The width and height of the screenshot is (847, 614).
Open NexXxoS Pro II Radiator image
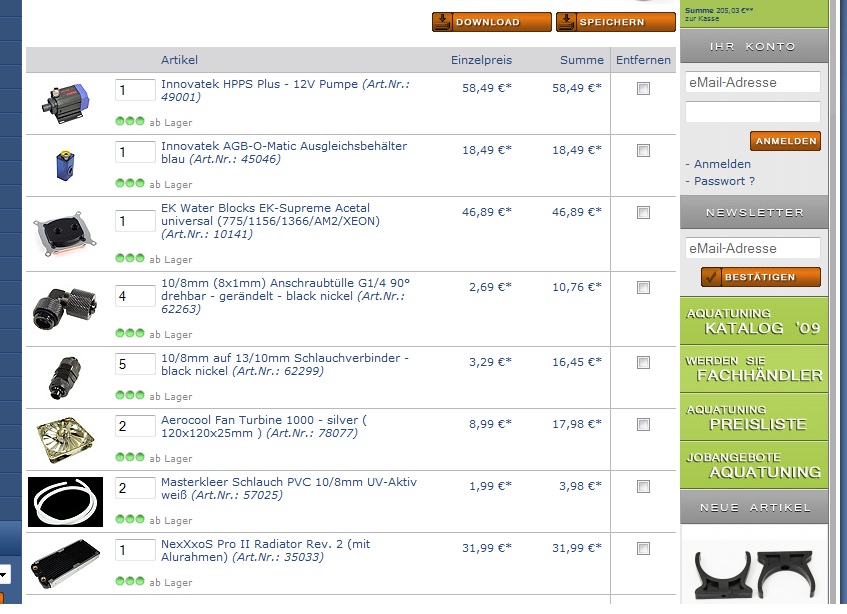click(65, 564)
